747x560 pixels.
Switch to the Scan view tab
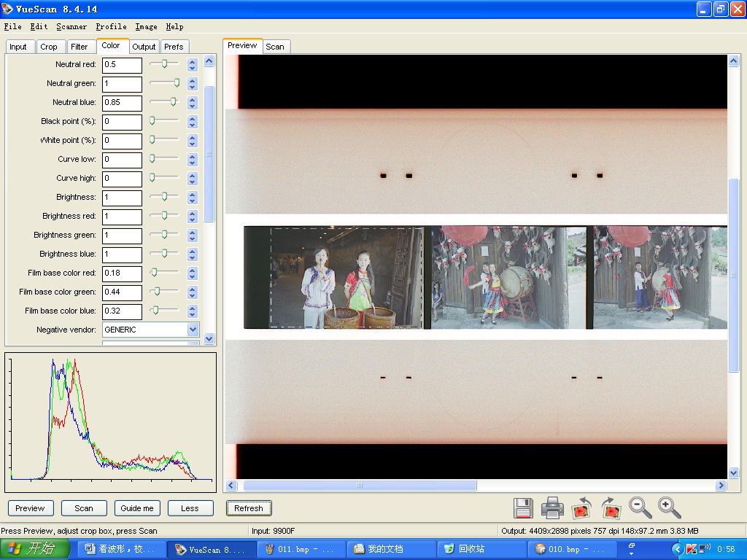(x=275, y=47)
